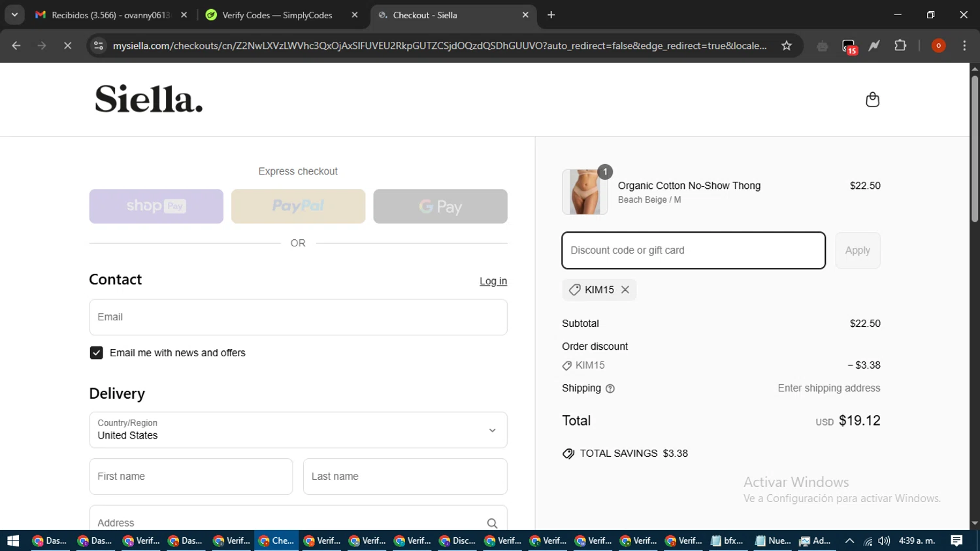
Task: Open a new browser tab
Action: tap(551, 14)
